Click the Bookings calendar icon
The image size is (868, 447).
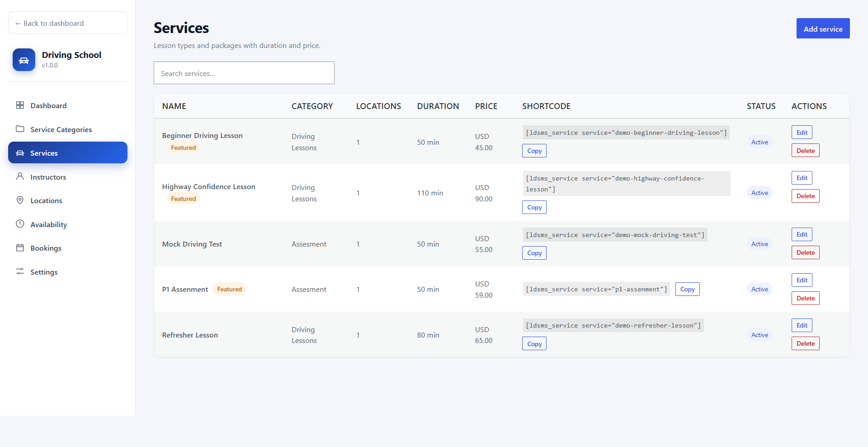[20, 247]
